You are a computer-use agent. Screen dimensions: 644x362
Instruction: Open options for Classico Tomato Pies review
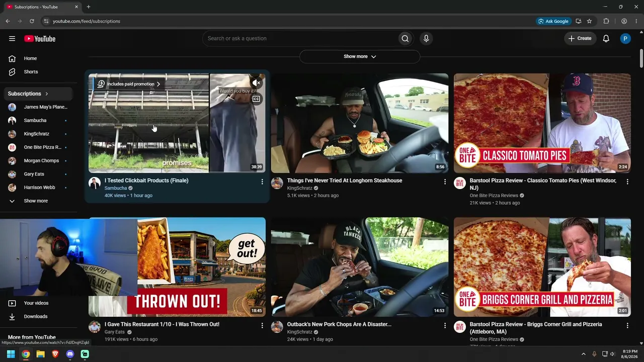(x=627, y=182)
